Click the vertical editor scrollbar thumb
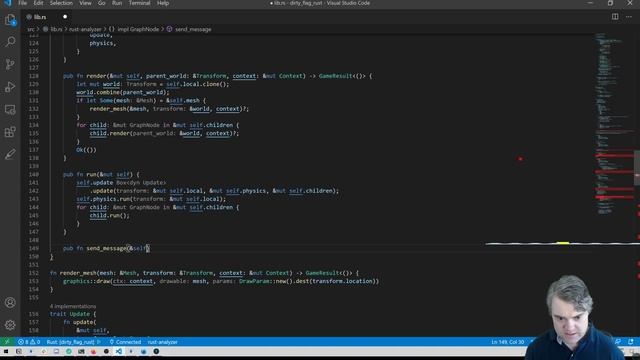The image size is (640, 360). pyautogui.click(x=637, y=167)
